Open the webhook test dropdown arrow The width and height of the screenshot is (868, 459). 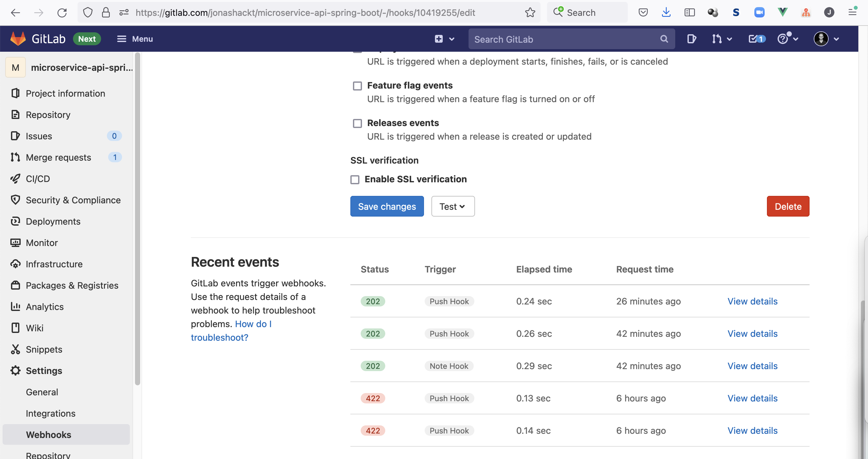[x=462, y=206]
